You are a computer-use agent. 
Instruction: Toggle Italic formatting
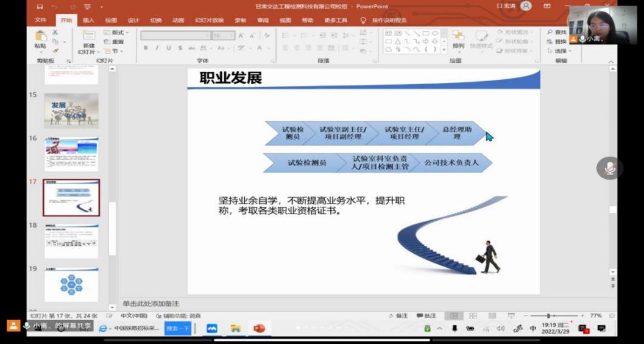pos(157,48)
